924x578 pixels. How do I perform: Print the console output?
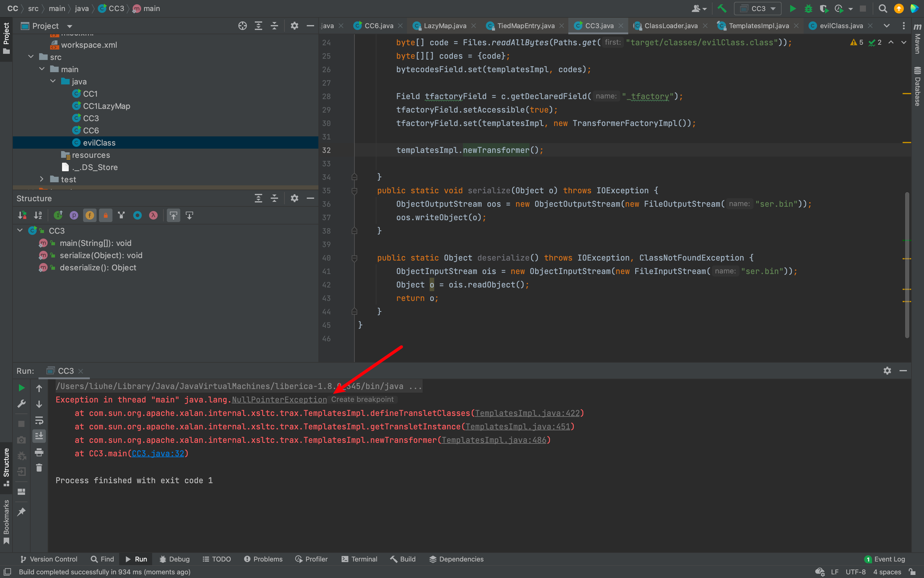tap(39, 452)
